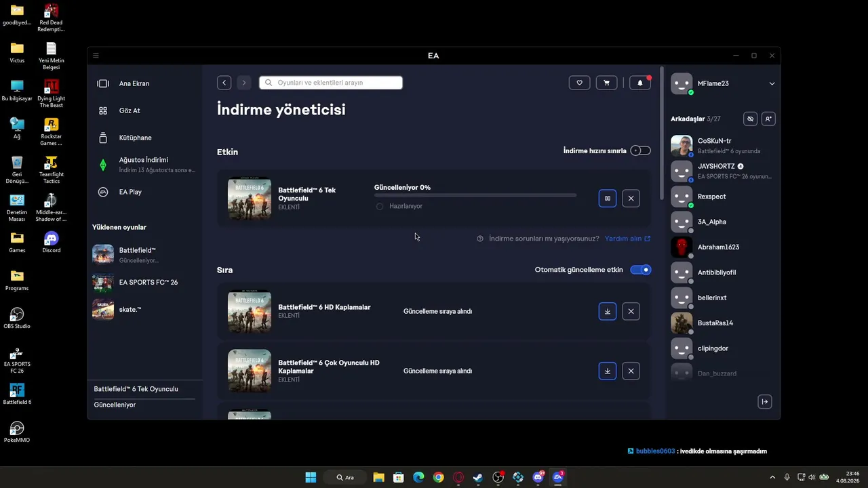The width and height of the screenshot is (868, 488).
Task: Open taskbar search box Ara
Action: point(345,477)
